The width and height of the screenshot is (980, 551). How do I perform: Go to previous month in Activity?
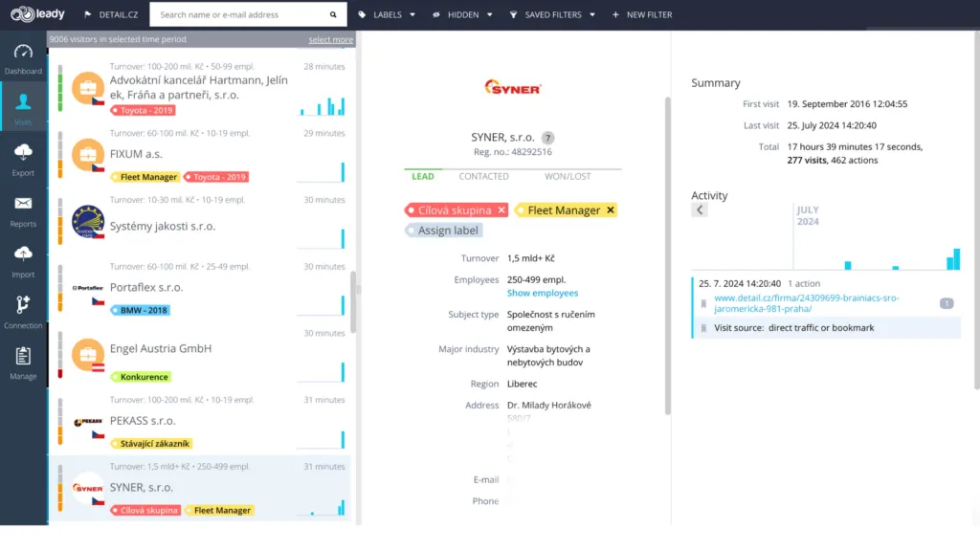pos(700,209)
